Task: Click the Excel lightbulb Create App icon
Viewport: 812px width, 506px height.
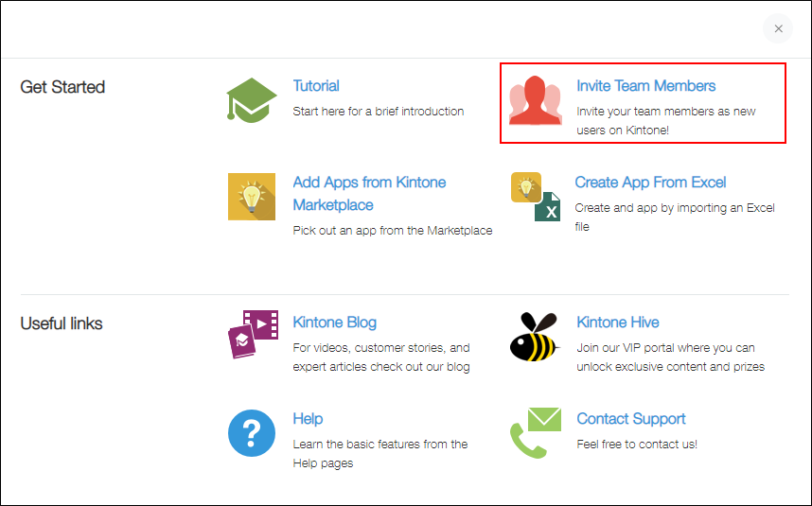Action: (x=535, y=197)
